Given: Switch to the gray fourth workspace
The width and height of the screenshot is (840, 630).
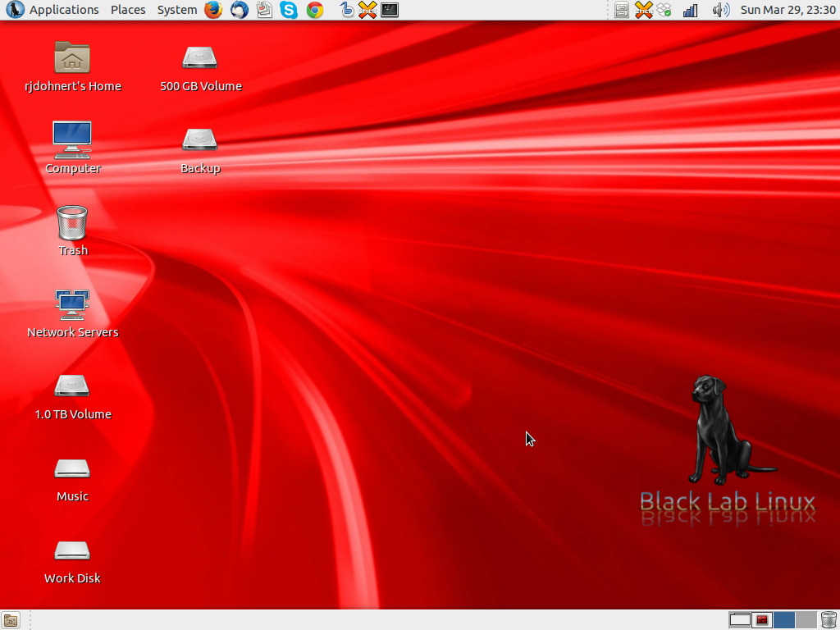Looking at the screenshot, I should click(806, 620).
